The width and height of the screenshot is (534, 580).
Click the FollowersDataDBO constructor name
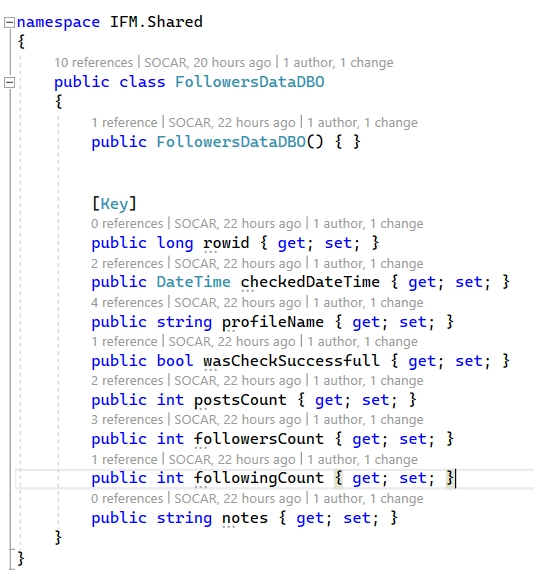point(231,142)
